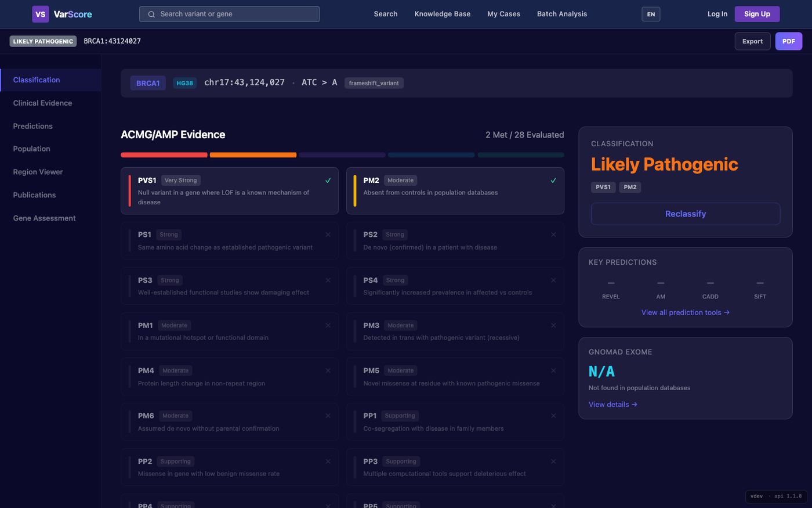Click the VS logo icon

(41, 14)
